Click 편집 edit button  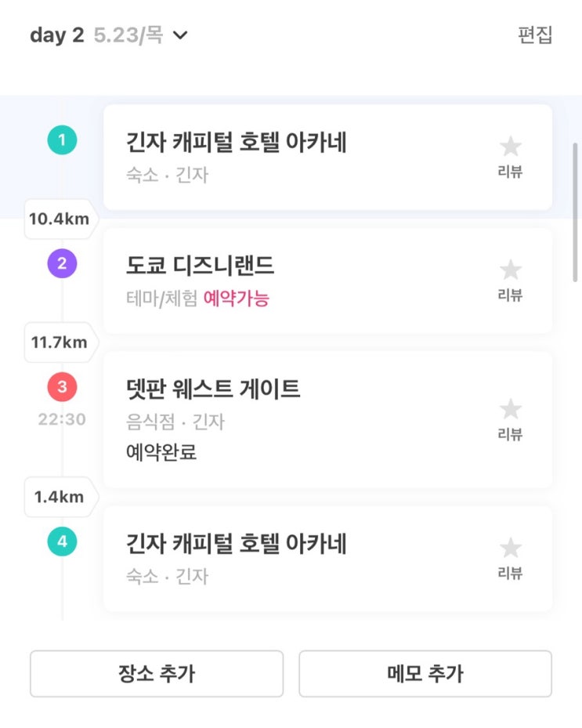point(535,35)
